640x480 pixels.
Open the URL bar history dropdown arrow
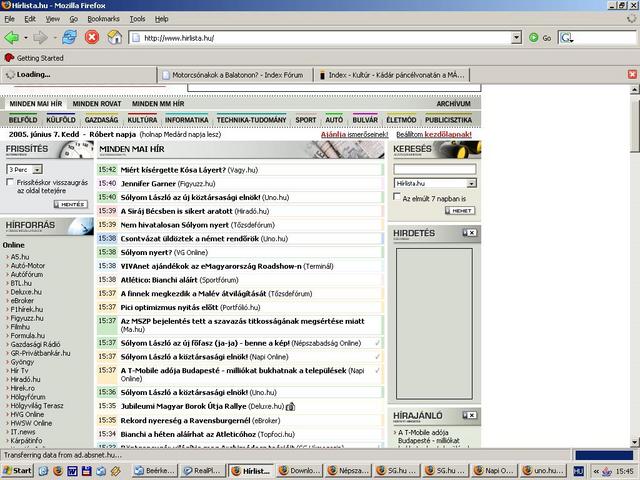(x=516, y=38)
